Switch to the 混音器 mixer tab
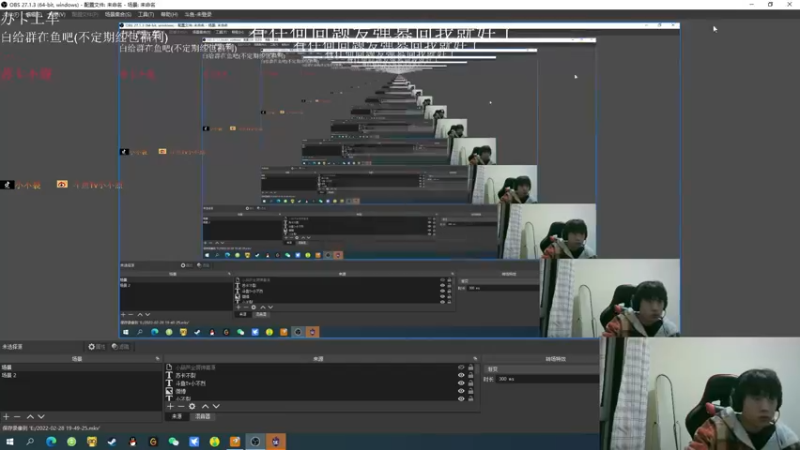Image resolution: width=800 pixels, height=450 pixels. 203,417
